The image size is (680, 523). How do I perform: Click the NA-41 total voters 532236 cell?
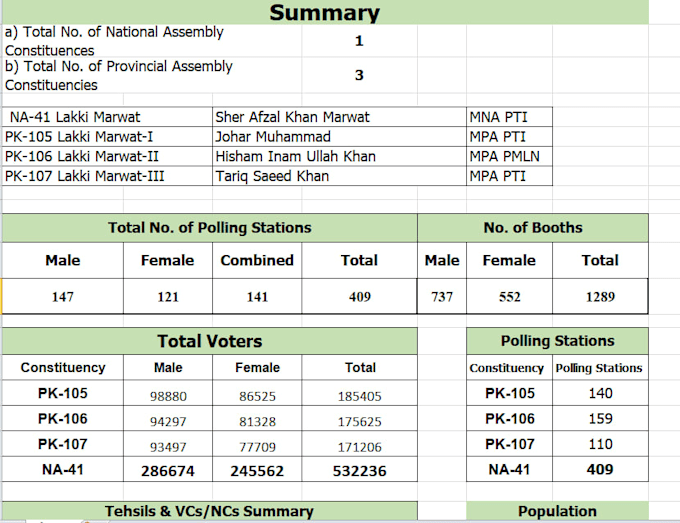(360, 470)
